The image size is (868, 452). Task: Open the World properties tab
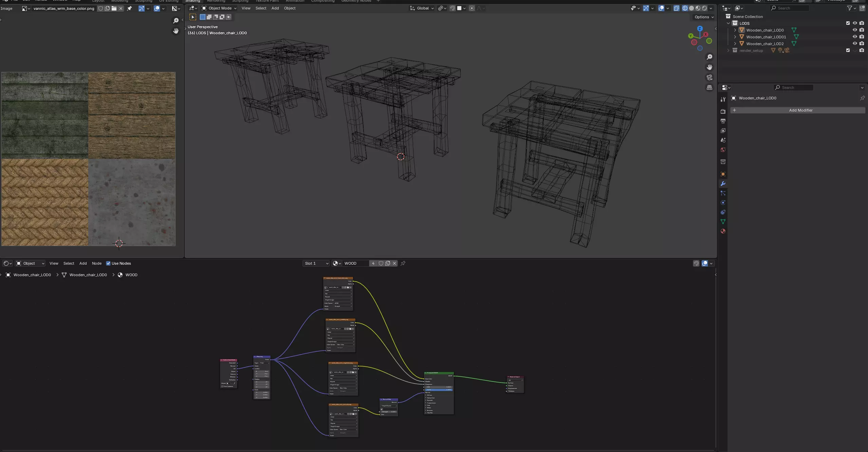coord(723,150)
